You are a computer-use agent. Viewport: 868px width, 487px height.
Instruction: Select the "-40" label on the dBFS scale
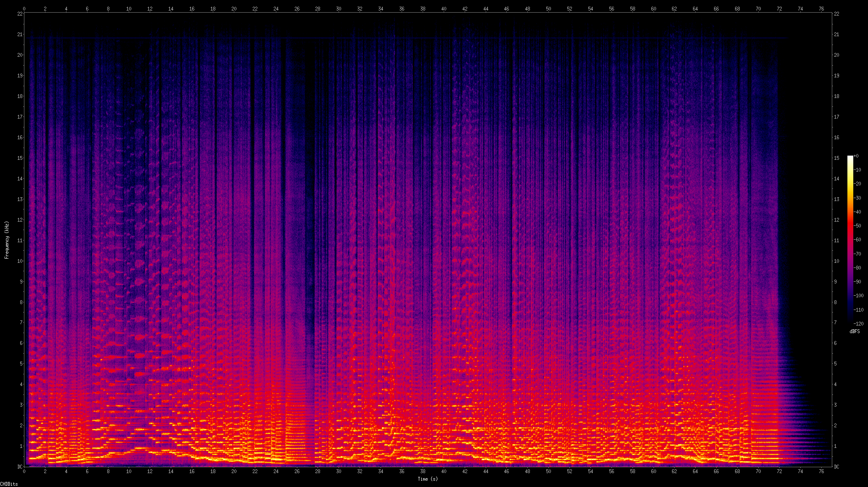click(857, 212)
